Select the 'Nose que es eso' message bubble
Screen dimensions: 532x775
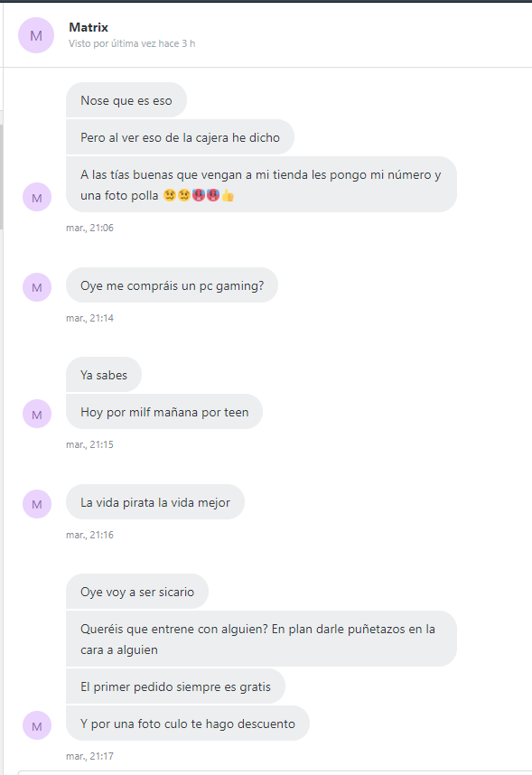pyautogui.click(x=126, y=100)
